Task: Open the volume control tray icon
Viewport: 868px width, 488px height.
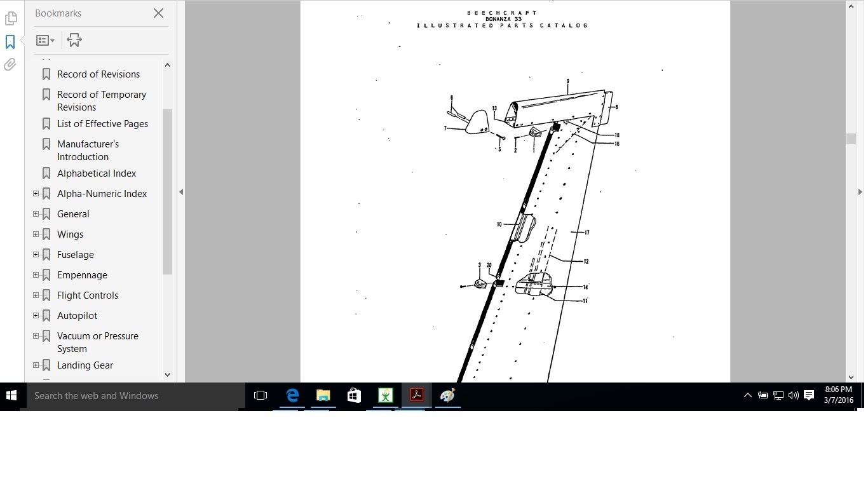Action: pos(794,396)
